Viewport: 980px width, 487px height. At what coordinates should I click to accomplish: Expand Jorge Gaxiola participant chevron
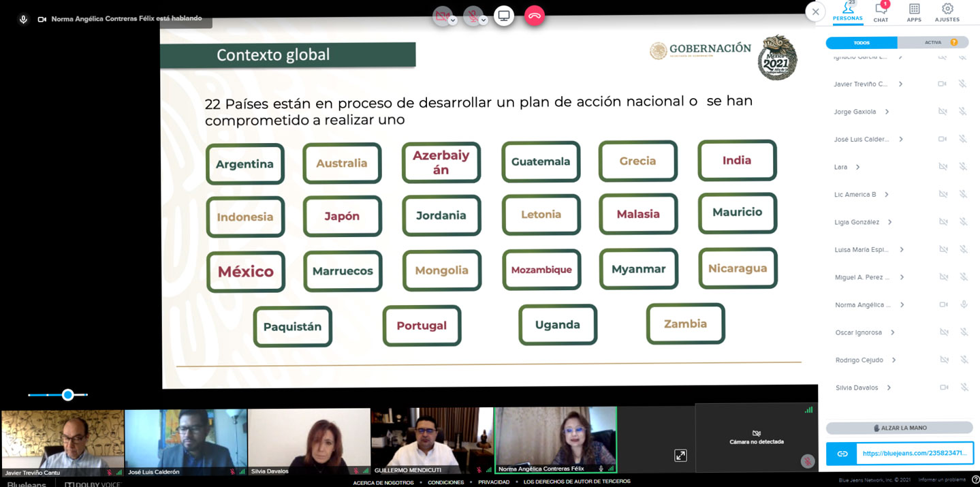click(x=887, y=112)
